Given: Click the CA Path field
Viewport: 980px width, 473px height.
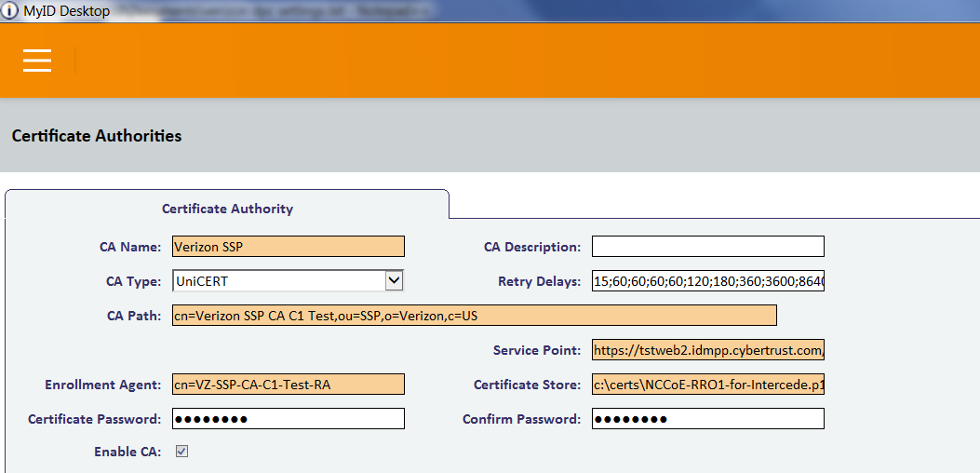Looking at the screenshot, I should 475,316.
